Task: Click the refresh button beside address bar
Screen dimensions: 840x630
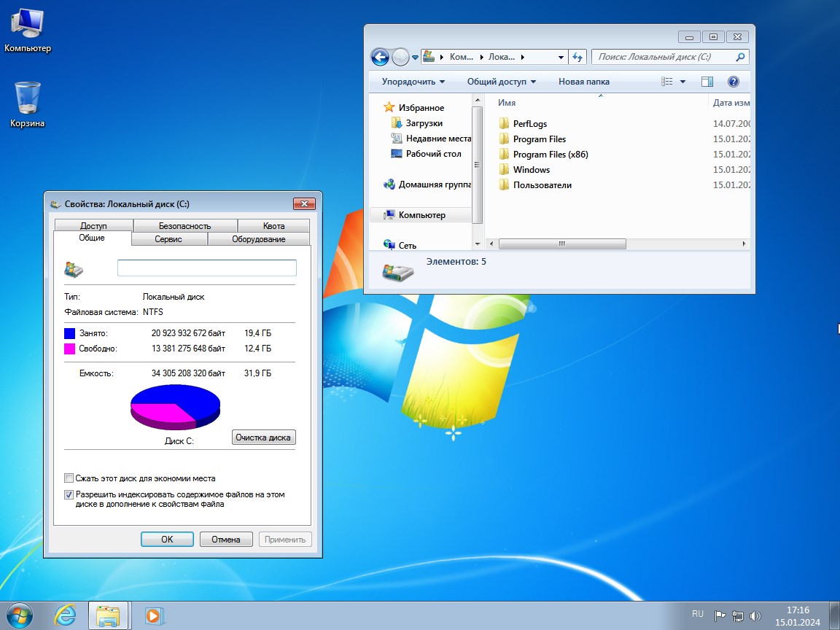Action: [x=577, y=57]
